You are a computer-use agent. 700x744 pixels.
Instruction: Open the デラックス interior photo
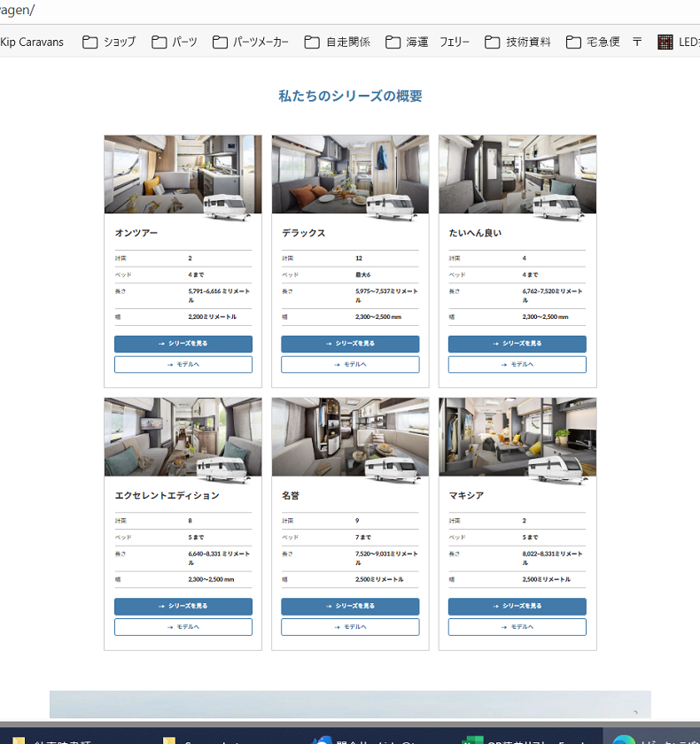pos(350,174)
